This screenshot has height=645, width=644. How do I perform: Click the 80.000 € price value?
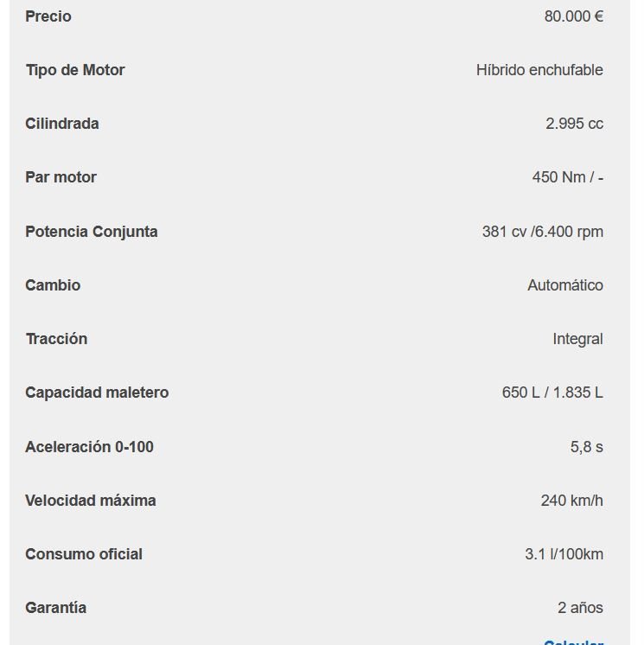(574, 16)
